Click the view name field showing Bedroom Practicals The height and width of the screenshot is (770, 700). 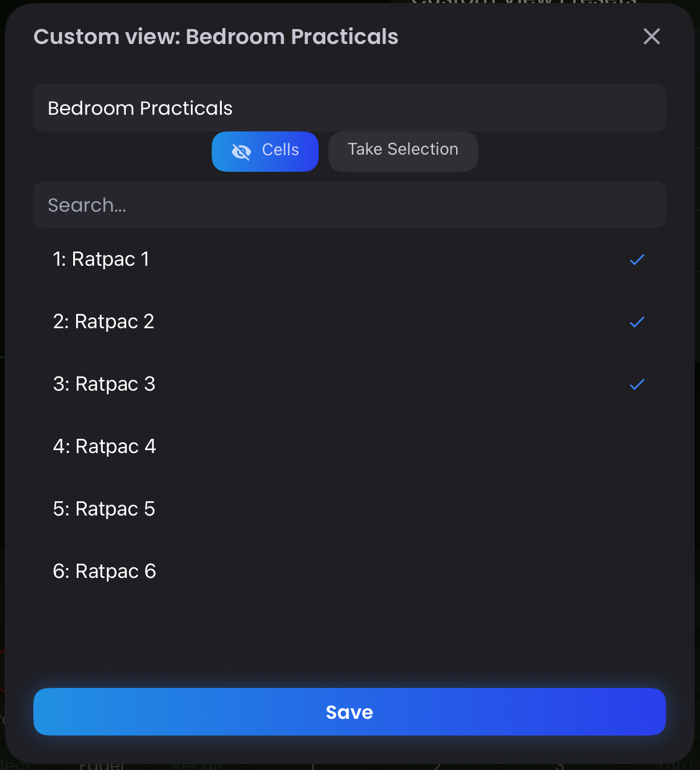(349, 108)
